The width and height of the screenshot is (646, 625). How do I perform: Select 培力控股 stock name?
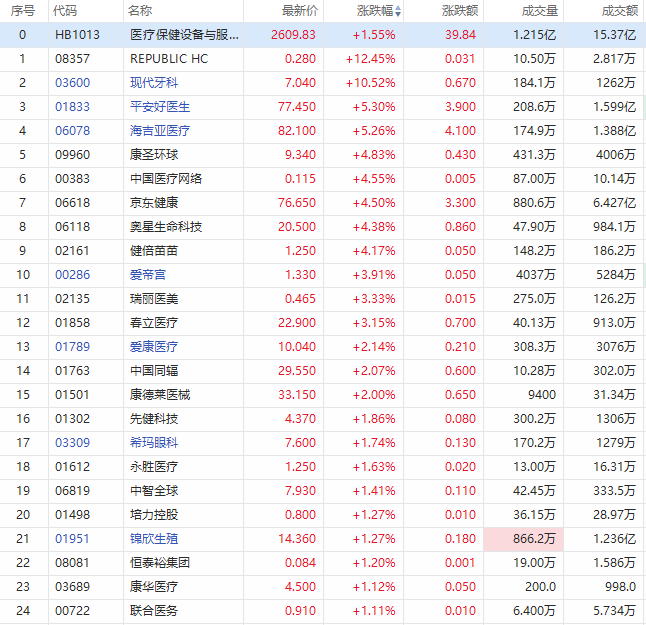(154, 515)
